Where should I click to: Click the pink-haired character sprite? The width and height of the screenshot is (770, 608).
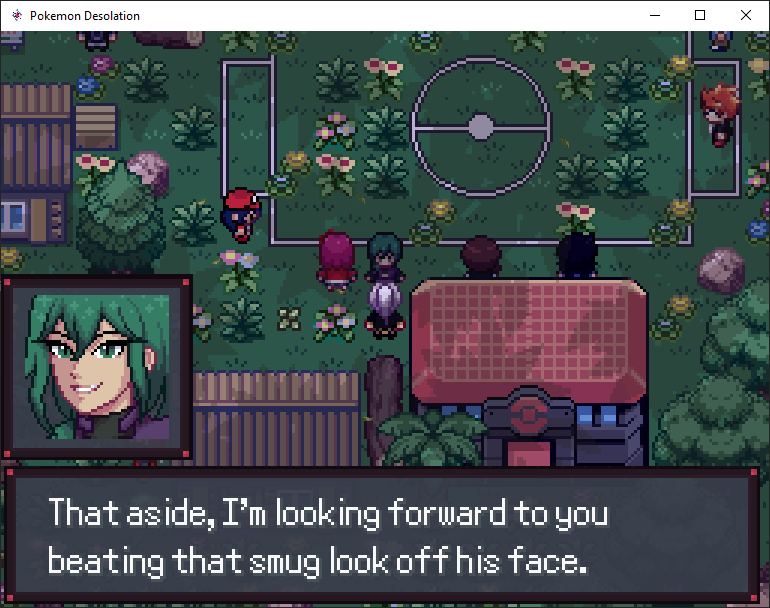[336, 260]
